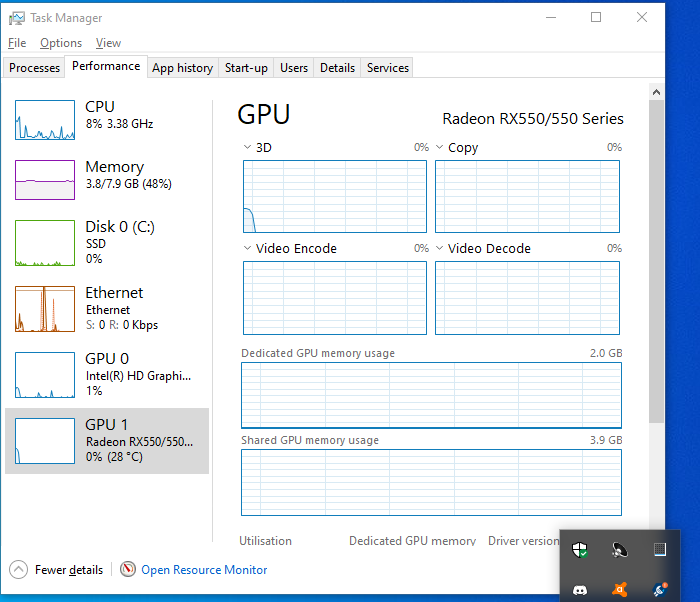Switch to the Services tab

tap(388, 68)
